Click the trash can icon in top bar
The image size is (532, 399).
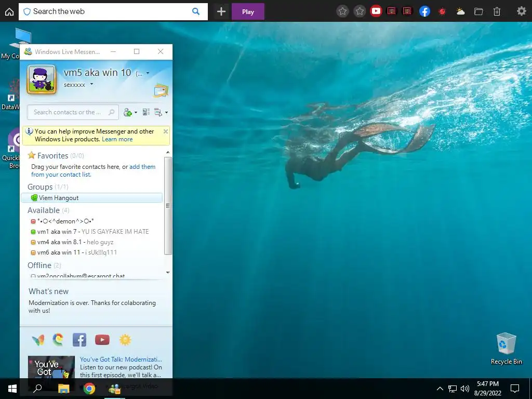point(497,11)
